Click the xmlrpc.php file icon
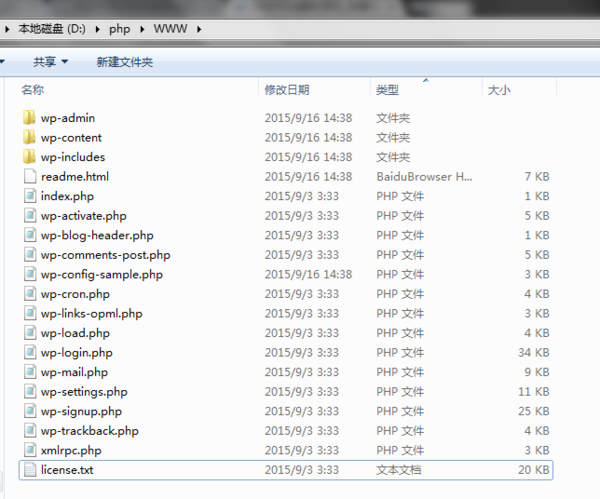This screenshot has width=600, height=499. tap(29, 450)
